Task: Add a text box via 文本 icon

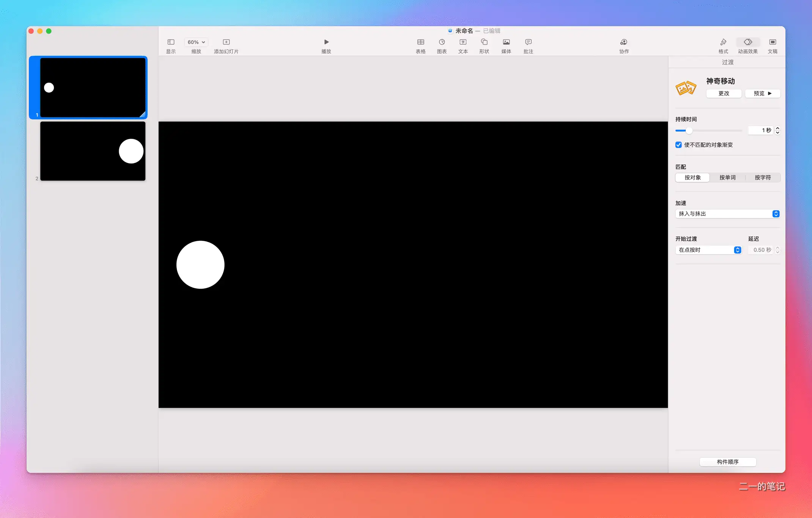Action: click(x=463, y=42)
